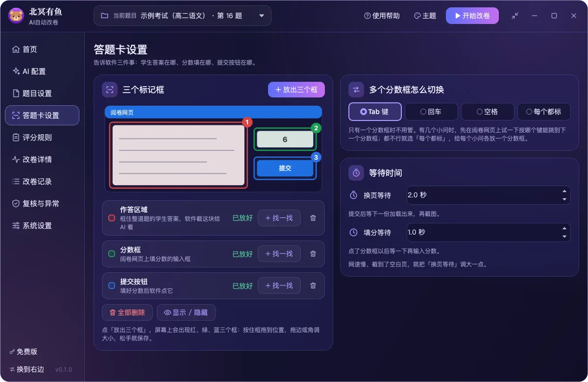Open the 当前题目 selector dropdown

182,16
